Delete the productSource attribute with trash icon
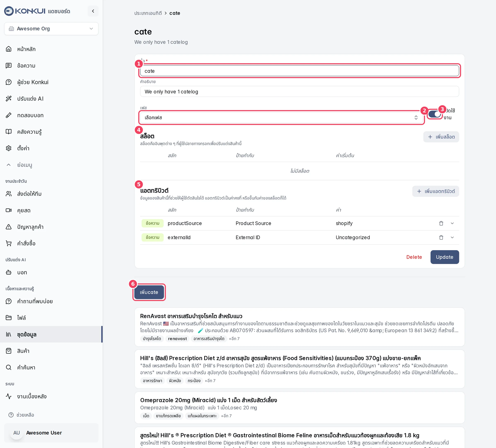The image size is (496, 448). pyautogui.click(x=441, y=223)
